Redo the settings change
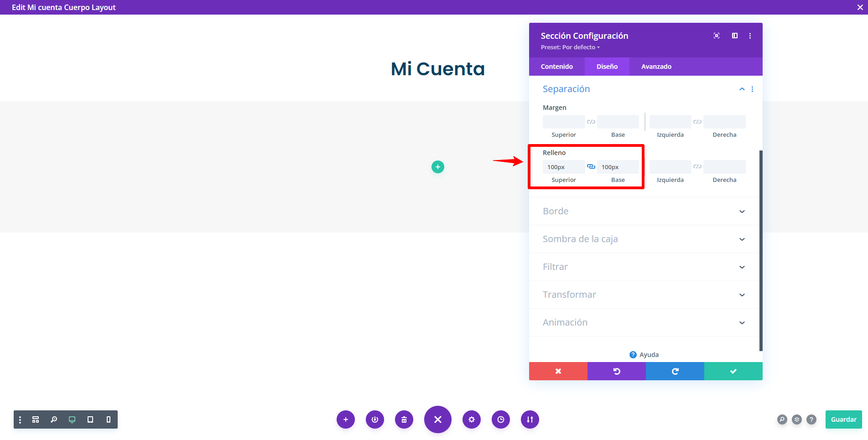This screenshot has width=868, height=440. pos(675,371)
